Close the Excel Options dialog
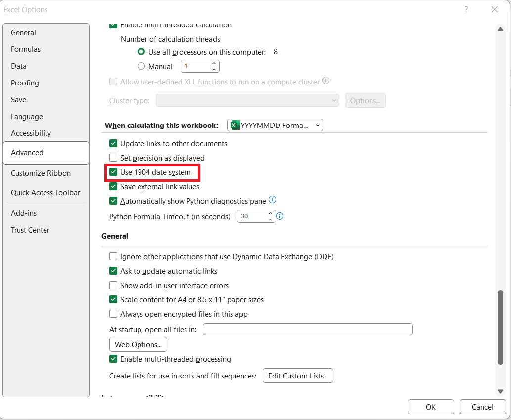Screen dimensions: 511x420 (494, 10)
